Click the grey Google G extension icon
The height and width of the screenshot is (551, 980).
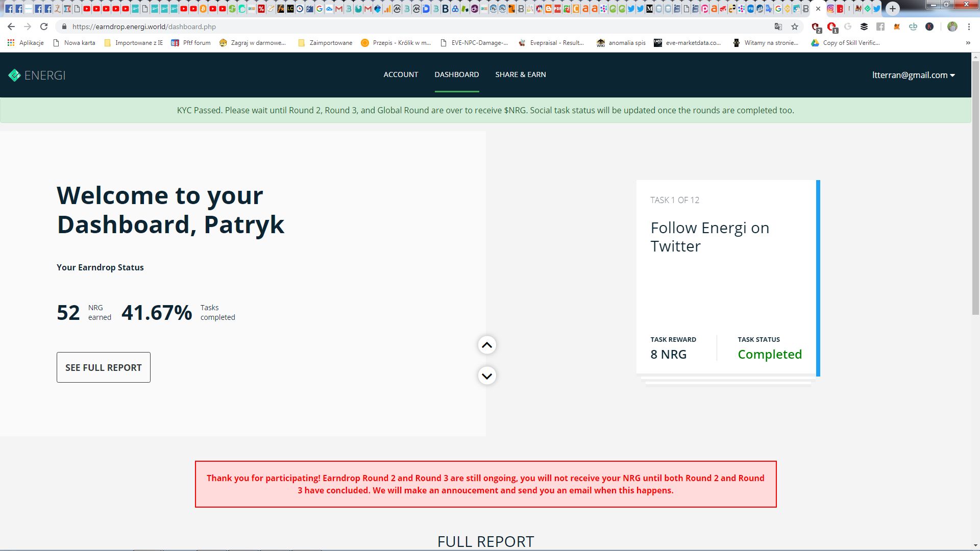pos(848,27)
